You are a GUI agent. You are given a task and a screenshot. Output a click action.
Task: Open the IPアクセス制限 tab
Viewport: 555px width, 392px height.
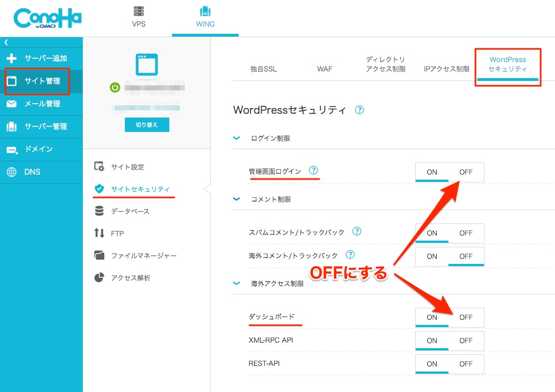coord(447,69)
